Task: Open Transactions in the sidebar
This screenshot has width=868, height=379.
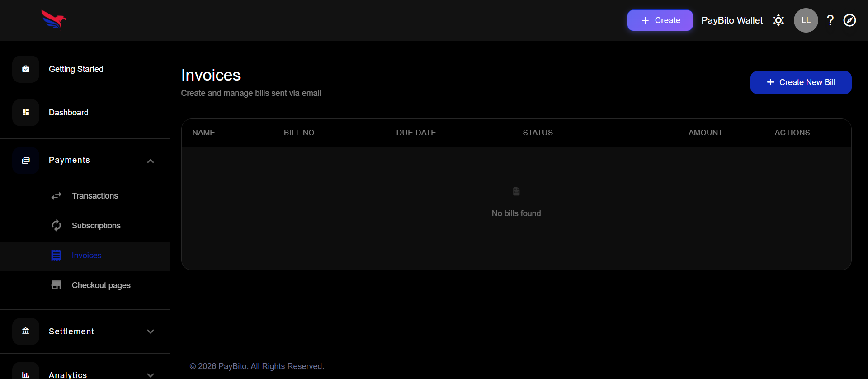Action: pyautogui.click(x=94, y=196)
